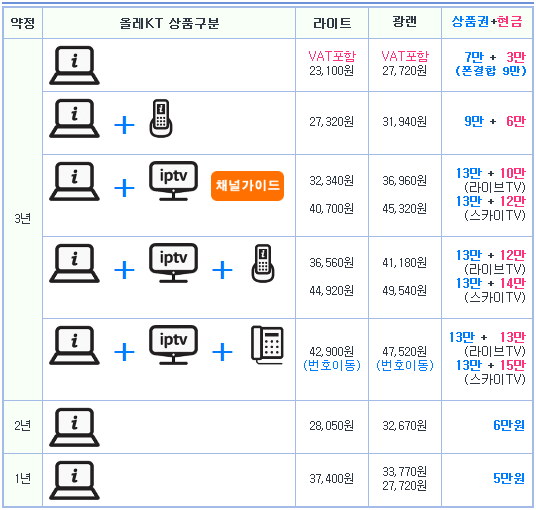Image resolution: width=536 pixels, height=510 pixels.
Task: Click the cordless phone icon in the fourth row
Action: pyautogui.click(x=263, y=263)
